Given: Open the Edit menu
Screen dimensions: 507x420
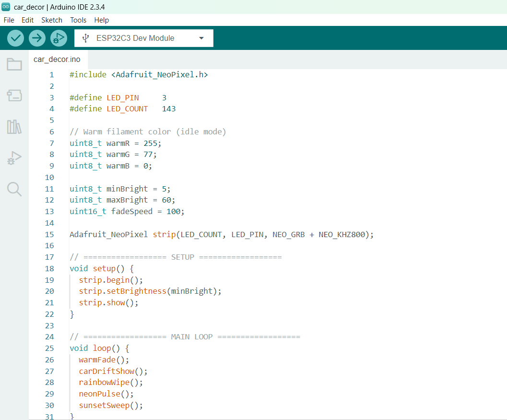Looking at the screenshot, I should pyautogui.click(x=27, y=20).
